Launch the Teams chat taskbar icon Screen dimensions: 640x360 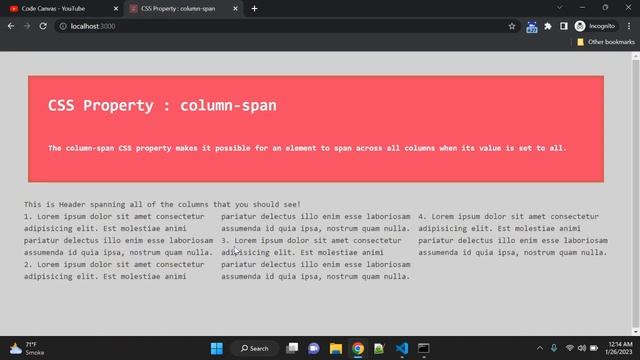click(x=314, y=349)
